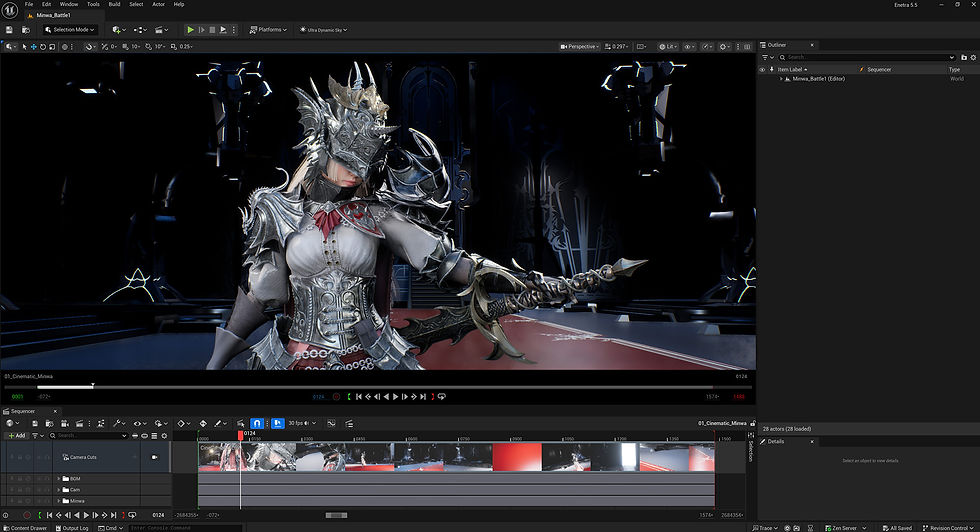980x532 pixels.
Task: Open the Sequencer key diamond options dropdown
Action: click(x=183, y=423)
